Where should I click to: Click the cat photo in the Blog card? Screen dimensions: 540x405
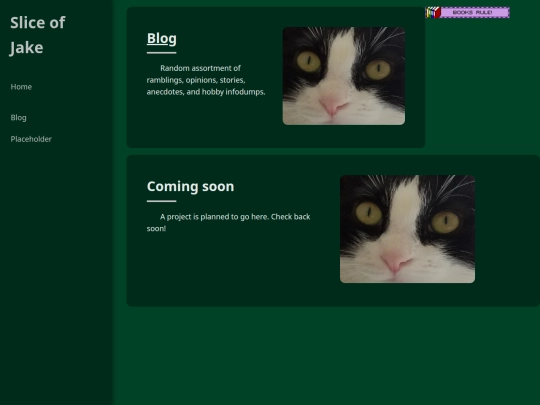344,76
